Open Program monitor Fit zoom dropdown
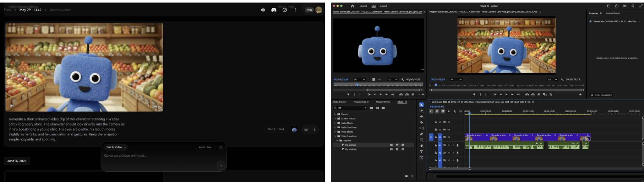 pyautogui.click(x=456, y=80)
